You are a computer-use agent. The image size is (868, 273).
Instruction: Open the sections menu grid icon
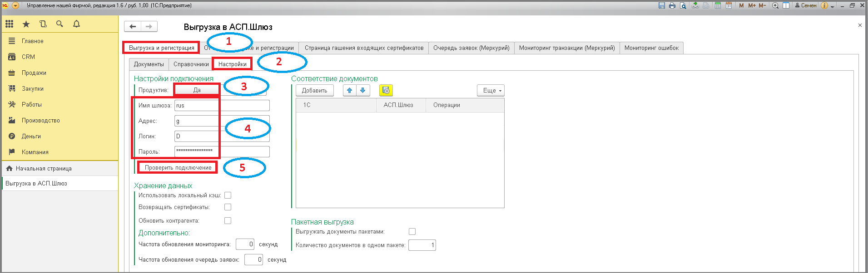[x=10, y=24]
